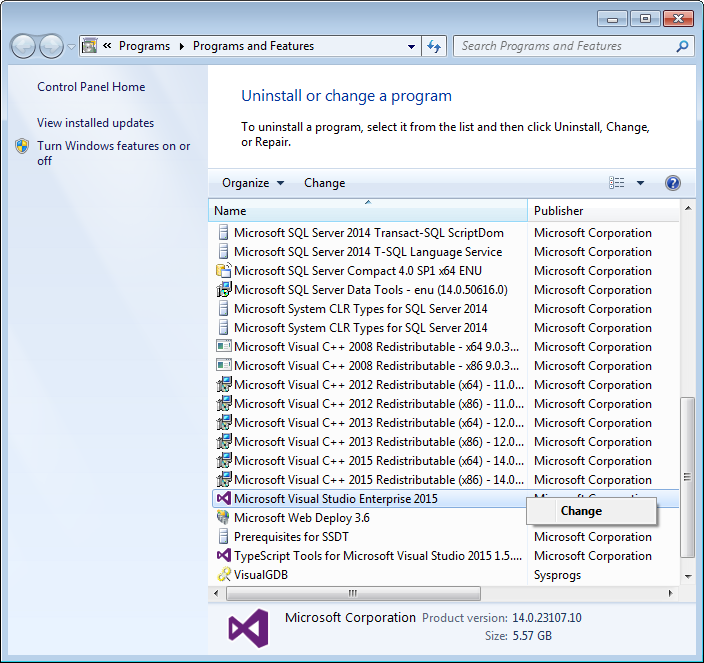This screenshot has width=704, height=663.
Task: Click size value 5.57 GB
Action: coord(532,636)
